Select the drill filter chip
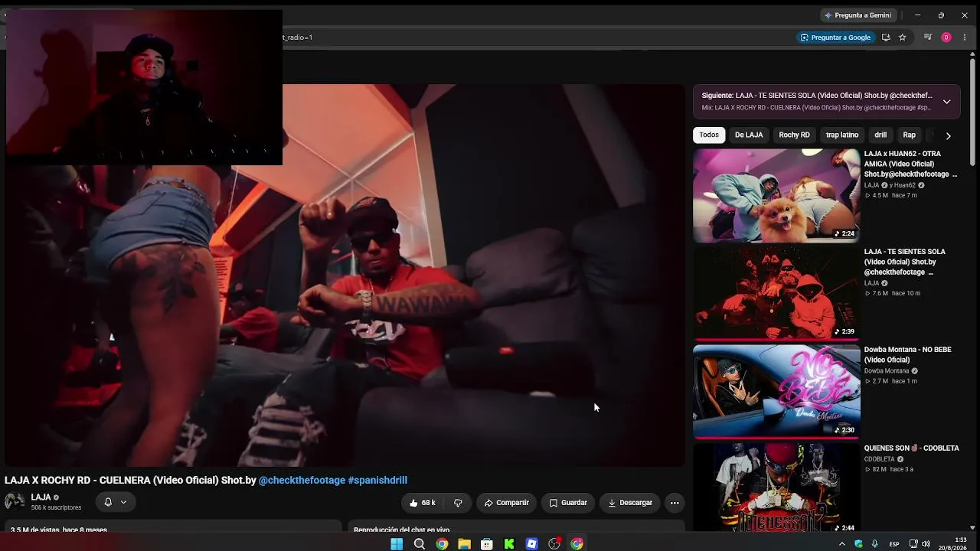 pyautogui.click(x=880, y=135)
